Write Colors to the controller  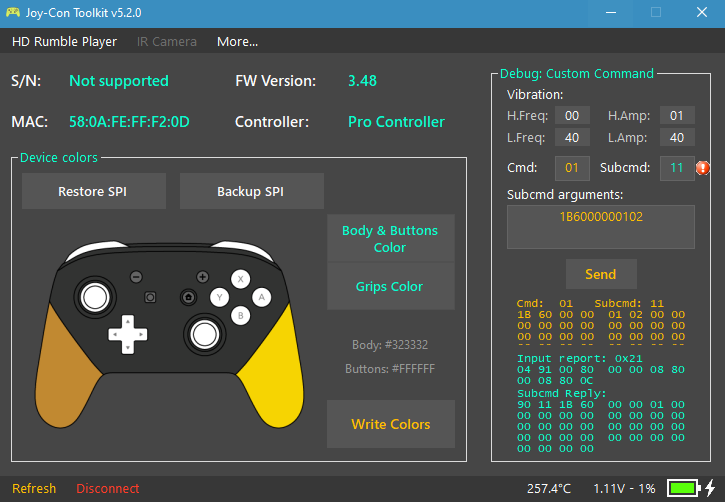[390, 424]
